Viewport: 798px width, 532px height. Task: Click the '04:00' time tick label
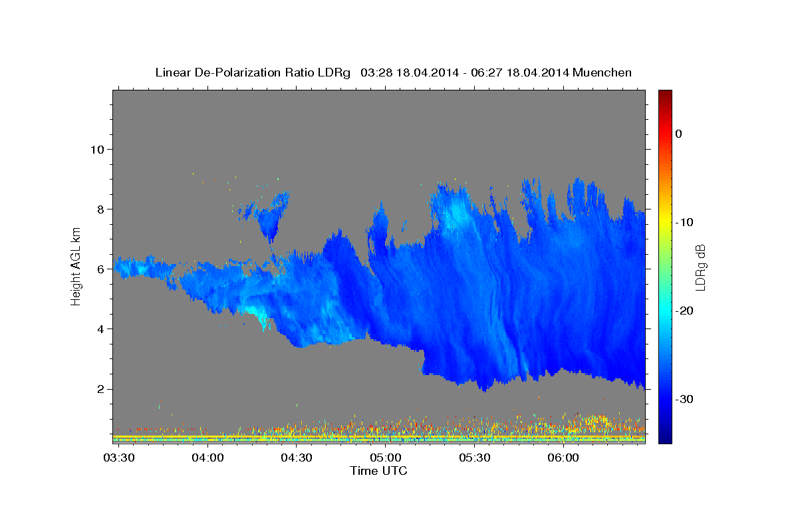(208, 458)
